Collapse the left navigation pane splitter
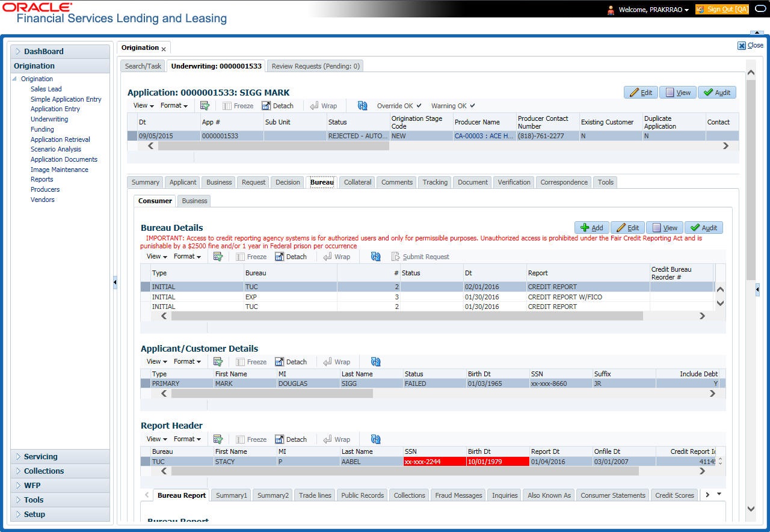Screen dimensions: 770x532 tap(114, 283)
